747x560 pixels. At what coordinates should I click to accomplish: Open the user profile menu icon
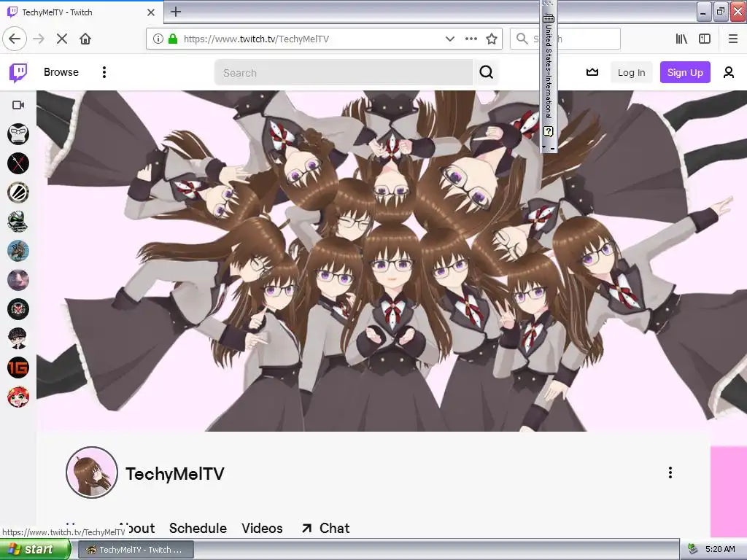click(729, 72)
